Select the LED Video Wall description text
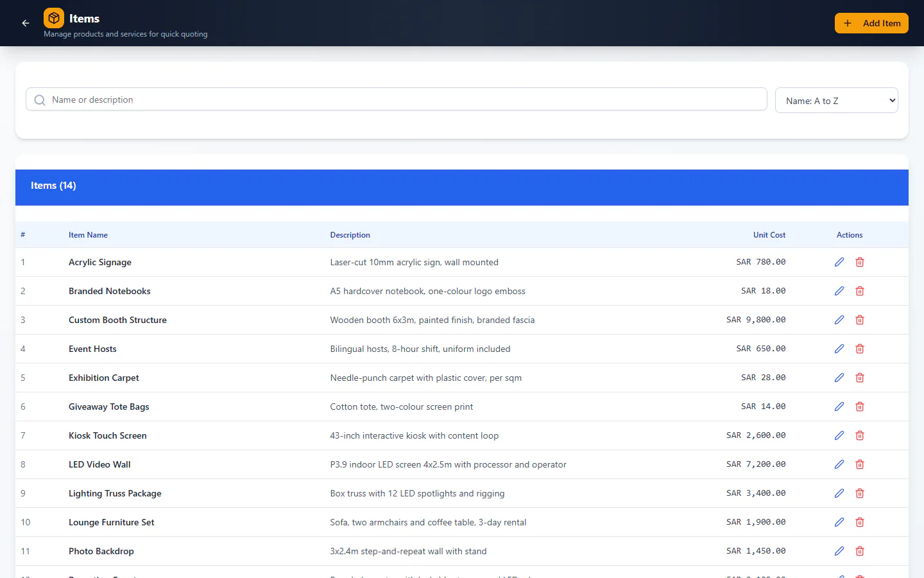The height and width of the screenshot is (578, 924). pos(448,464)
